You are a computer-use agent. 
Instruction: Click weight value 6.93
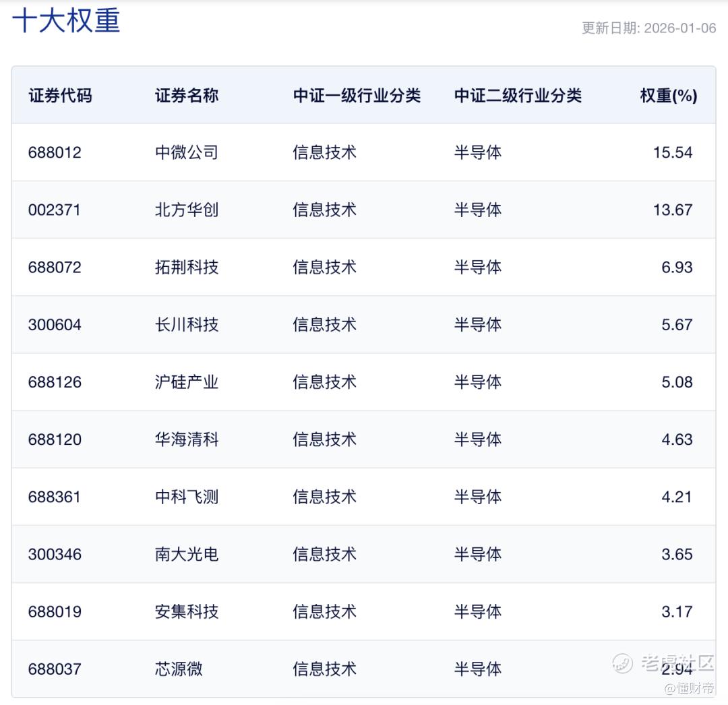point(677,268)
